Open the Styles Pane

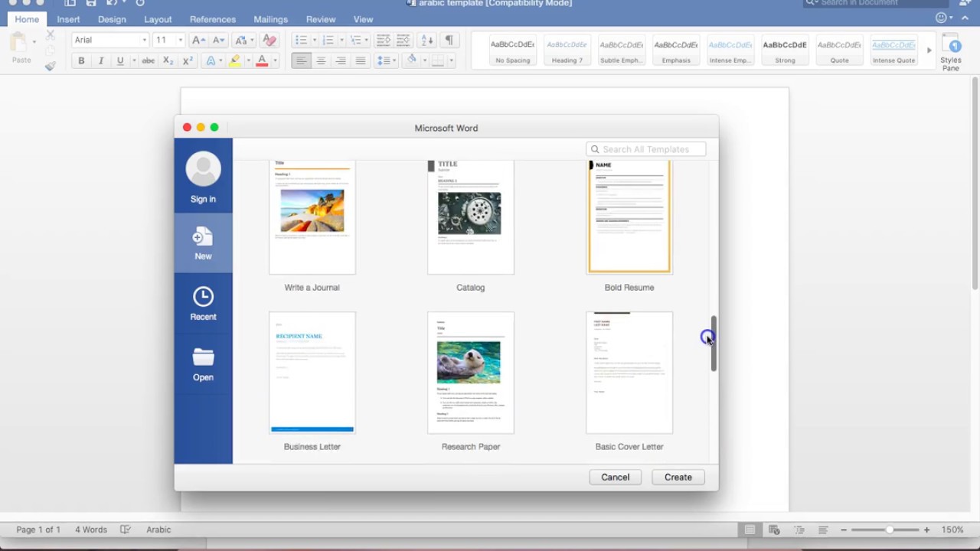(951, 52)
